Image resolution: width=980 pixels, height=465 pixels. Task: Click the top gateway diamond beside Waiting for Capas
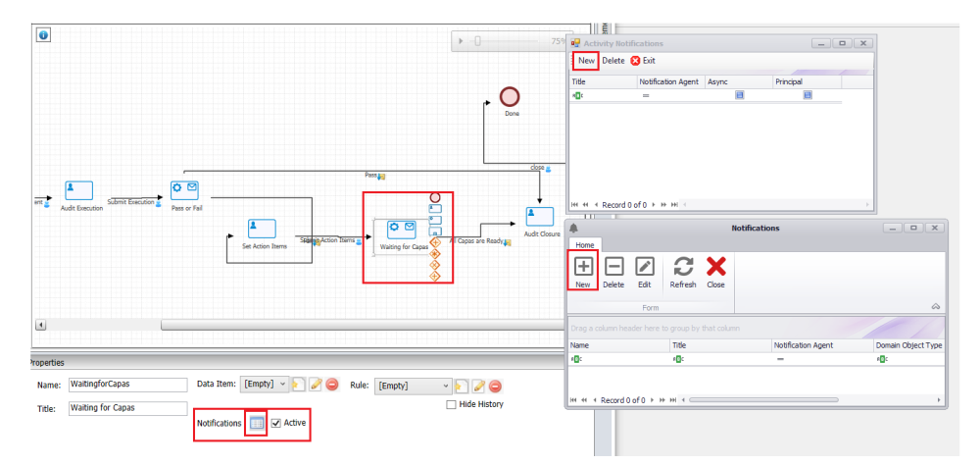point(435,242)
